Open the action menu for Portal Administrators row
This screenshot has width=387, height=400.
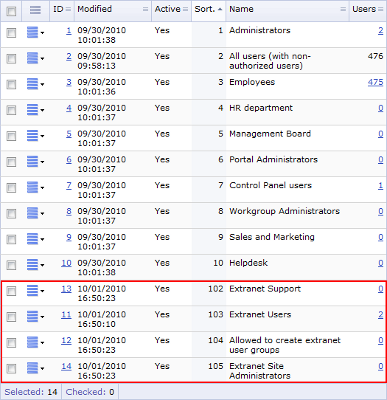pyautogui.click(x=35, y=162)
